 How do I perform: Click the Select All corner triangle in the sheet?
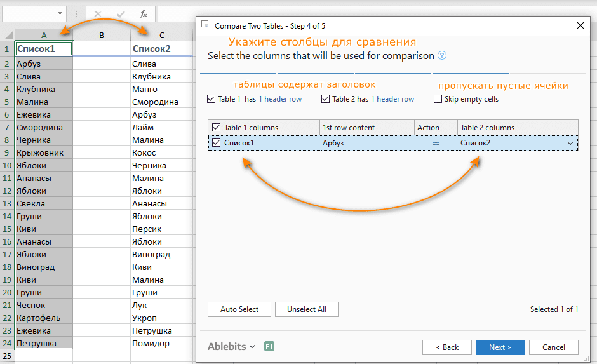pyautogui.click(x=8, y=35)
